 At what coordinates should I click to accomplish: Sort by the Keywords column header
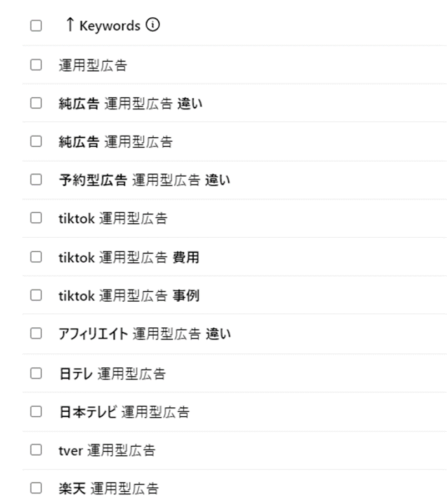coord(110,26)
